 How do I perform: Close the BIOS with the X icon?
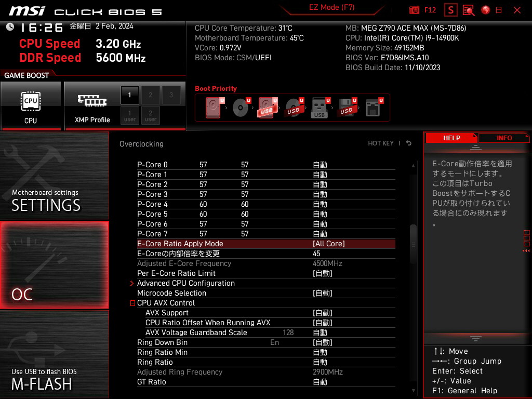[x=517, y=10]
